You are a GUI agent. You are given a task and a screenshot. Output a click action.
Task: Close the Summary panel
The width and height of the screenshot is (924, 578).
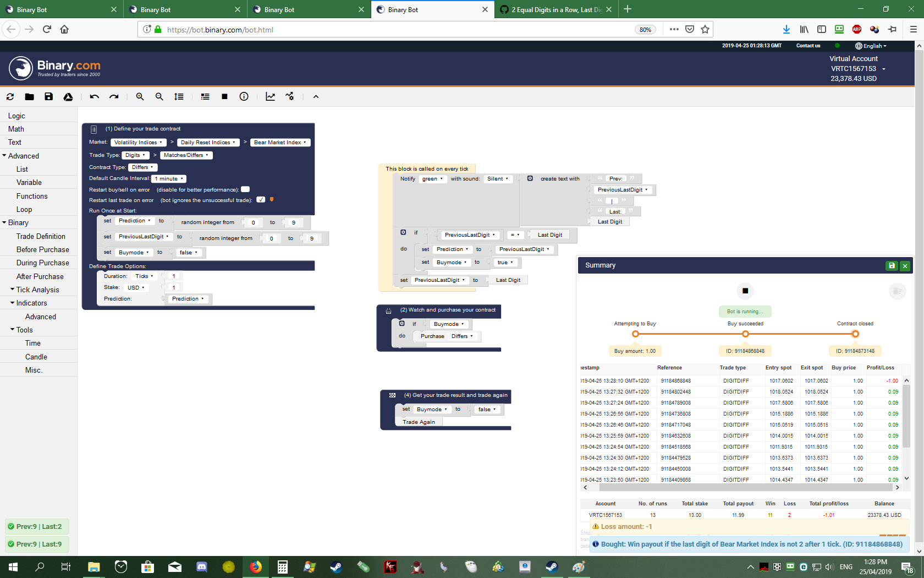point(905,265)
